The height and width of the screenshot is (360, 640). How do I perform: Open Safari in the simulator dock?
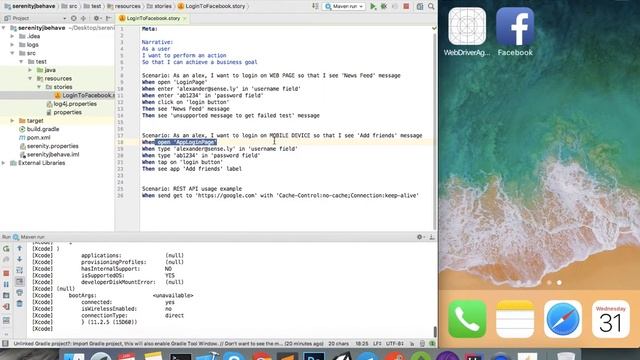(562, 319)
